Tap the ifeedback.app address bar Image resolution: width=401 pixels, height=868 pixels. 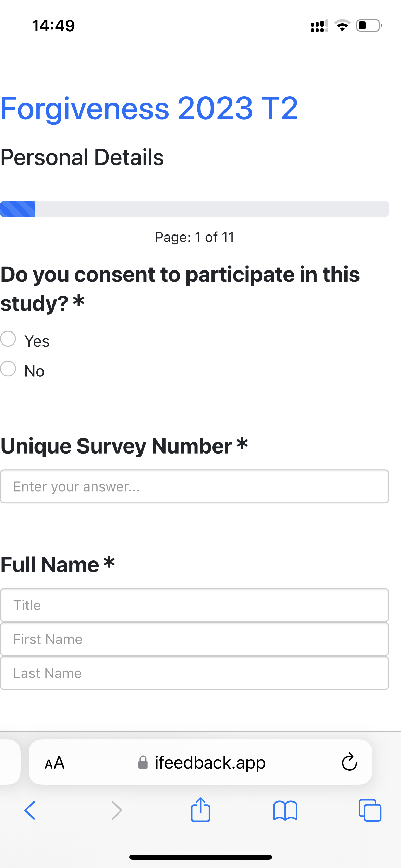pos(210,763)
